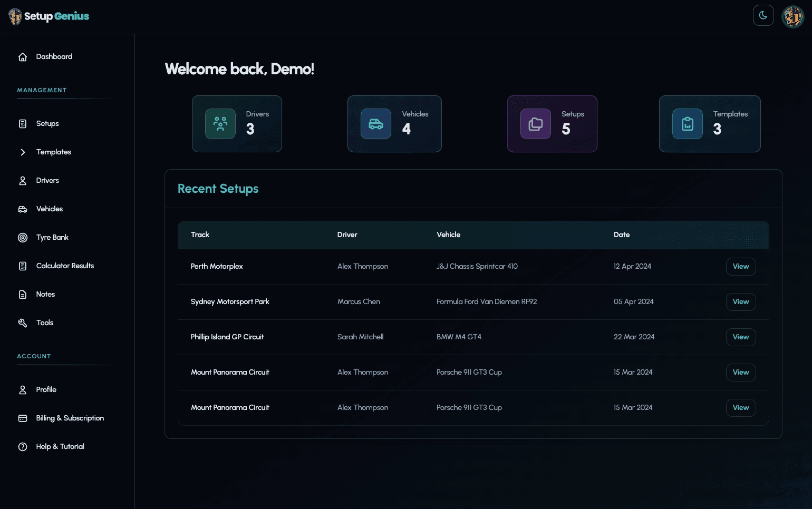Click the Drivers person icon in sidebar

click(x=23, y=181)
